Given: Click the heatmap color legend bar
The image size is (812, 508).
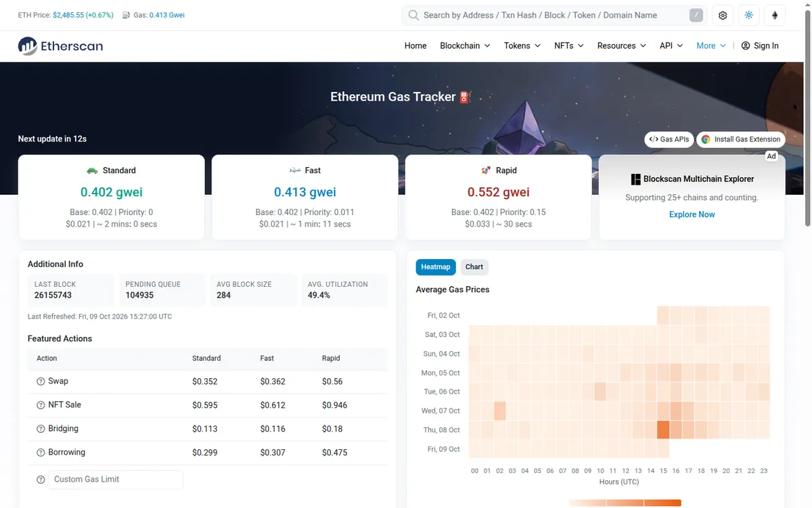Looking at the screenshot, I should [625, 503].
